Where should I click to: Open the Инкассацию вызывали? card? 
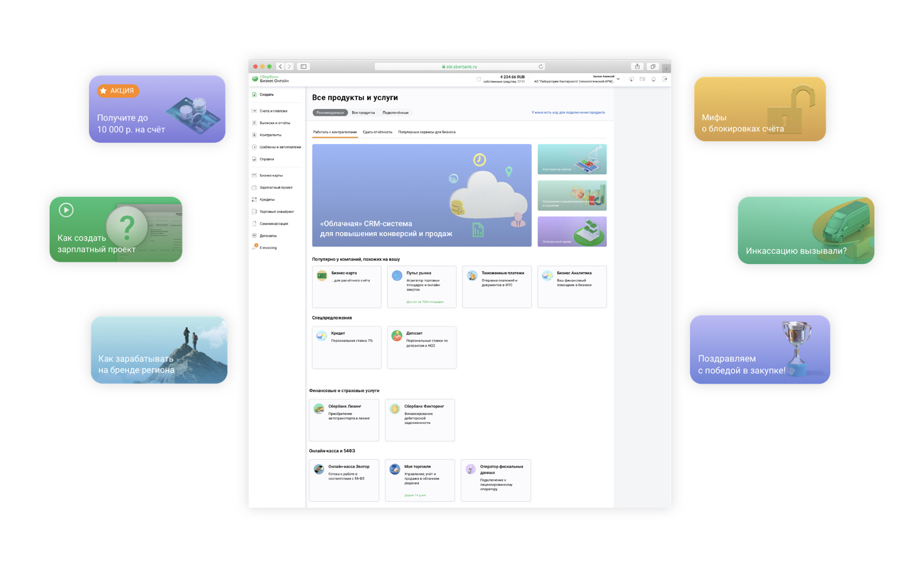tap(806, 230)
